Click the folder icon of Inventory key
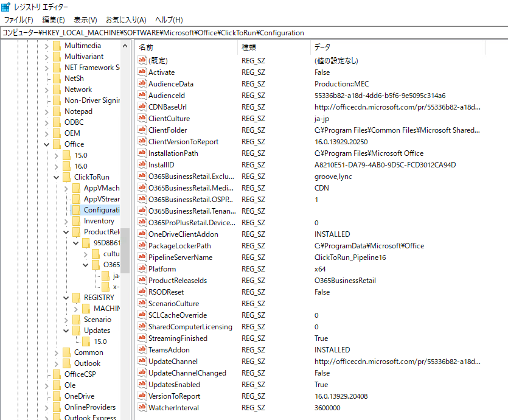 click(76, 221)
